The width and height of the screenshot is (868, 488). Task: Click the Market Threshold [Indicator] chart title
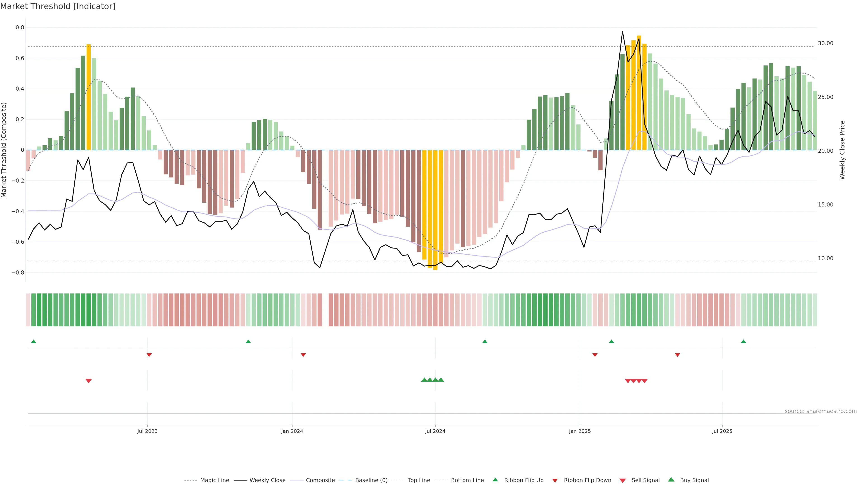(x=58, y=6)
